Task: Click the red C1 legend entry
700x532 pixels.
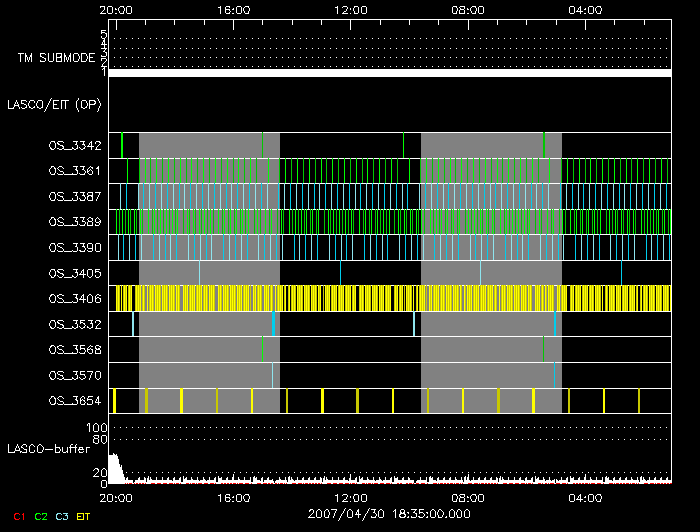Action: [18, 515]
